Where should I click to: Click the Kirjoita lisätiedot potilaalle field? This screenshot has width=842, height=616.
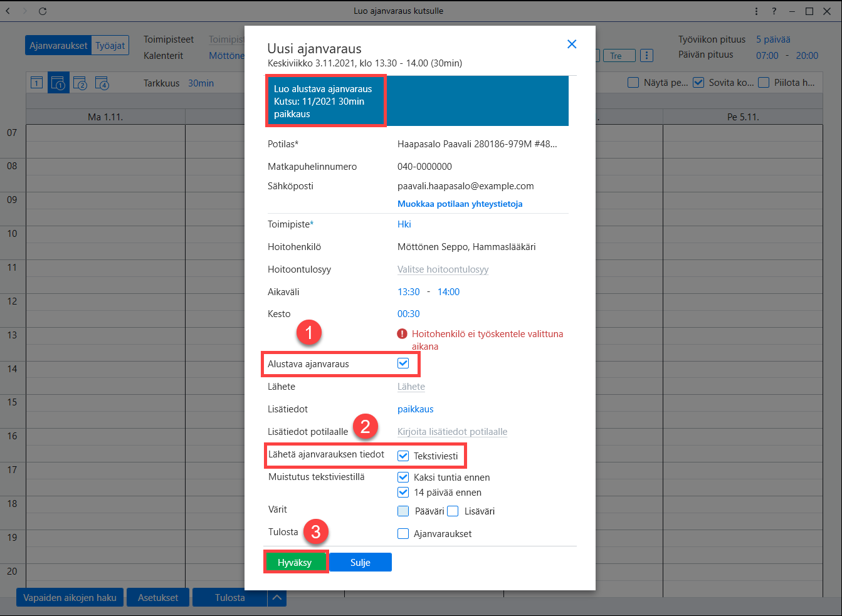(x=452, y=431)
